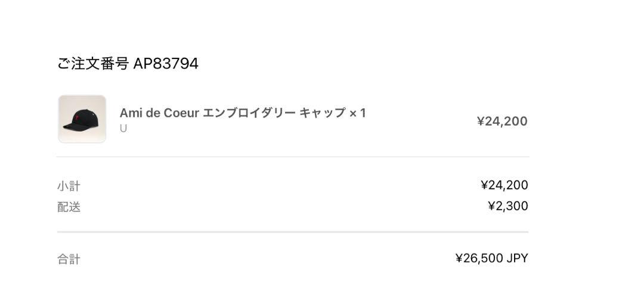This screenshot has height=302, width=644.
Task: Click the total amount ¥26,500 JPY
Action: (x=491, y=258)
